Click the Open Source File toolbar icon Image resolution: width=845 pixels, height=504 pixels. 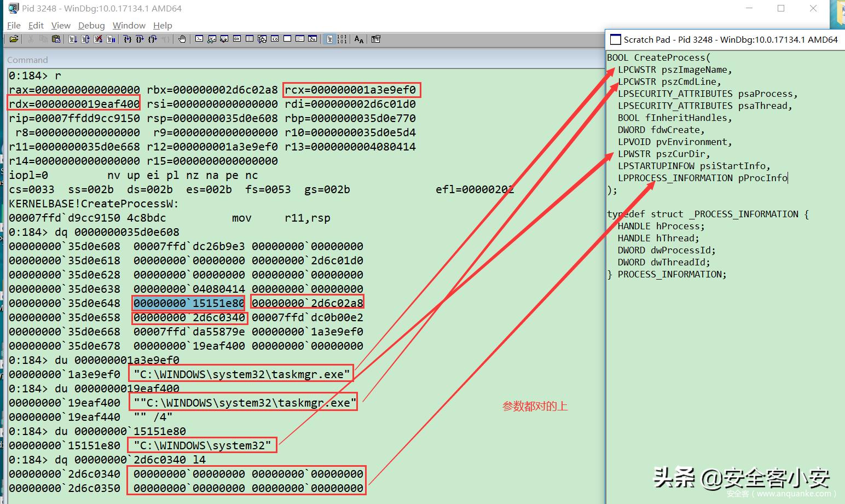click(x=14, y=39)
